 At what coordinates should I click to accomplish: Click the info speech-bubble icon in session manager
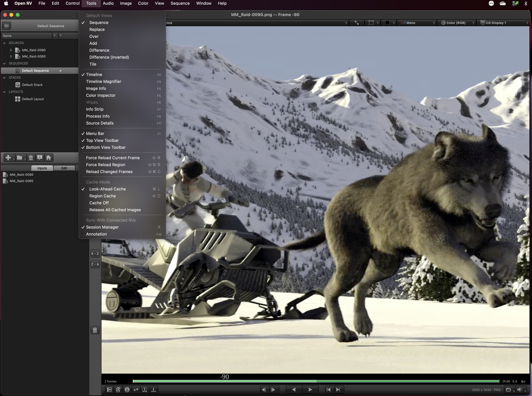40,158
